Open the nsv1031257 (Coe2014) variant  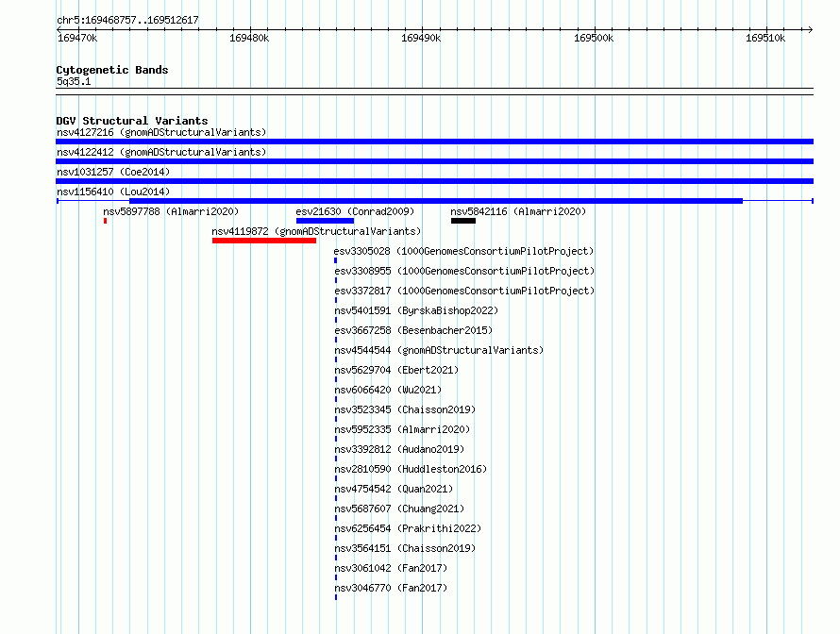coord(113,172)
